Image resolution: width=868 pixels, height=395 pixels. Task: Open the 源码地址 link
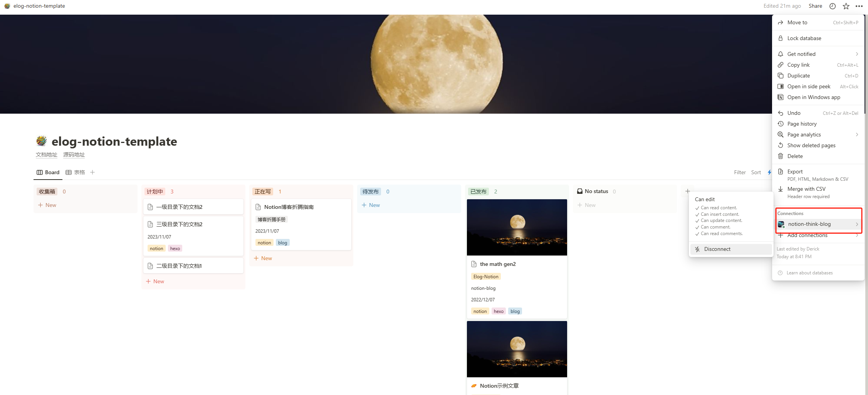pos(74,155)
